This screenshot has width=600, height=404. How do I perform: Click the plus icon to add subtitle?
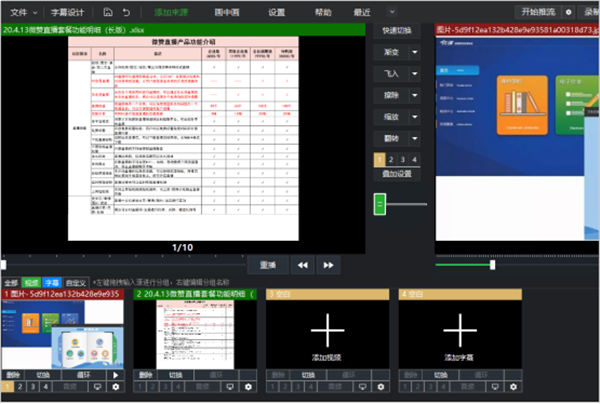point(460,328)
